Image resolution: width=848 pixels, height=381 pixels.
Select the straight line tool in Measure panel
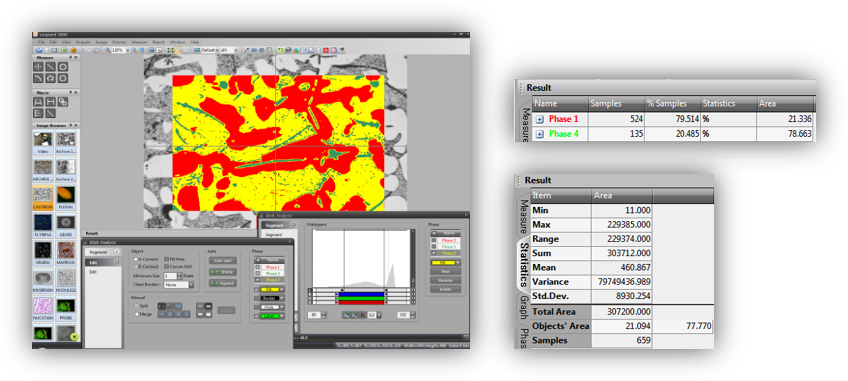50,67
